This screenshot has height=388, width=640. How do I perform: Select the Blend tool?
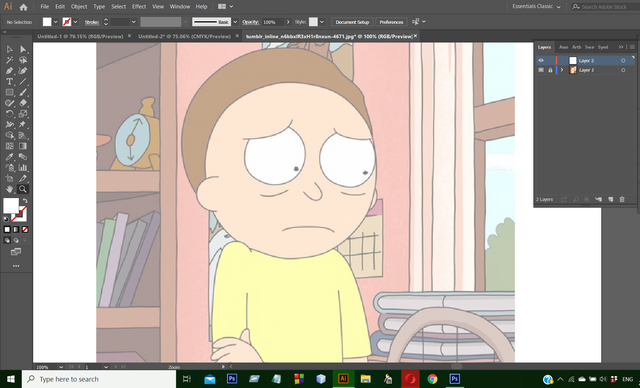pyautogui.click(x=23, y=157)
